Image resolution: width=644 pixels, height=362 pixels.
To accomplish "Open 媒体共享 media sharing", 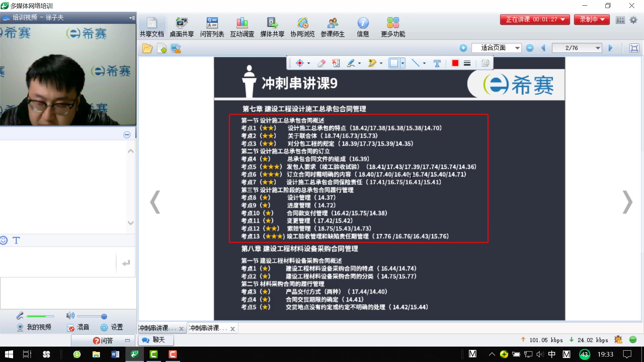I will (272, 27).
